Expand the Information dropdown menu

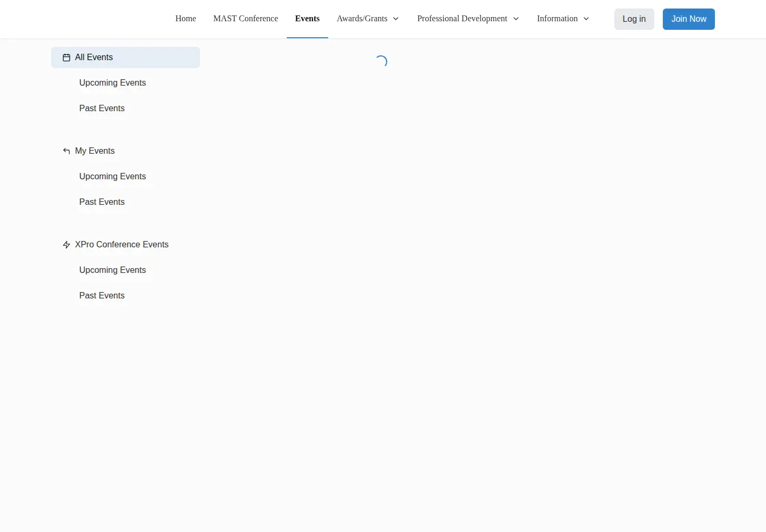point(563,19)
